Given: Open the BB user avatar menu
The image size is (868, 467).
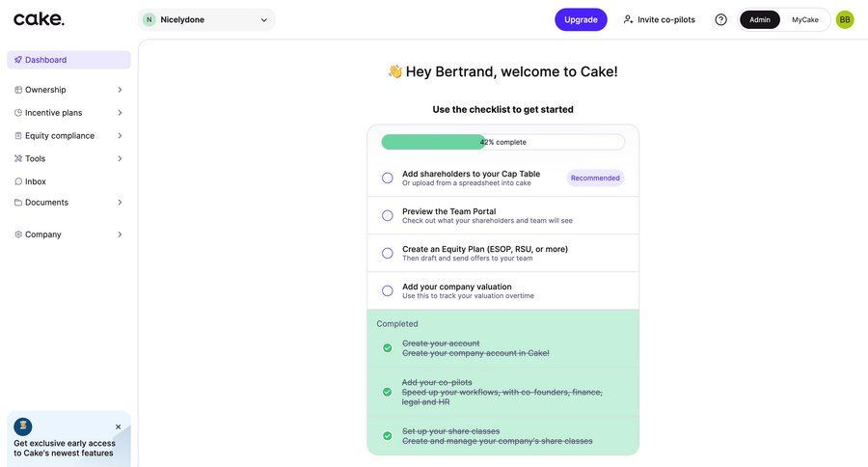Looking at the screenshot, I should 845,19.
